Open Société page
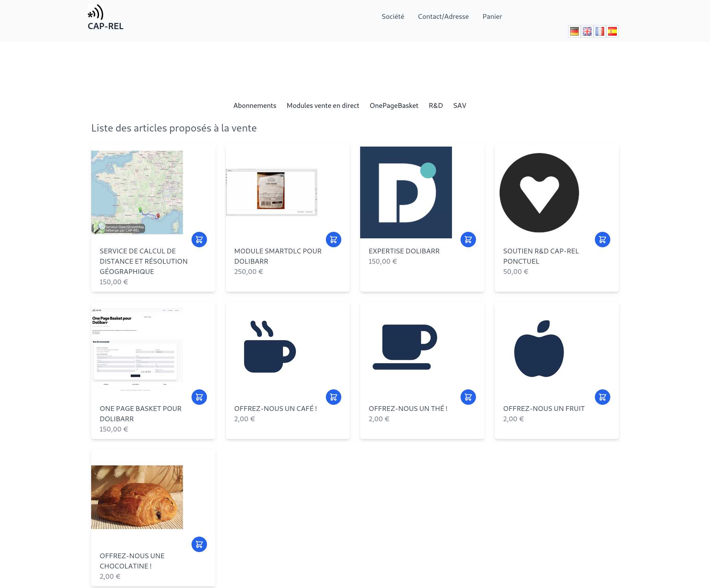This screenshot has width=710, height=588. [393, 16]
